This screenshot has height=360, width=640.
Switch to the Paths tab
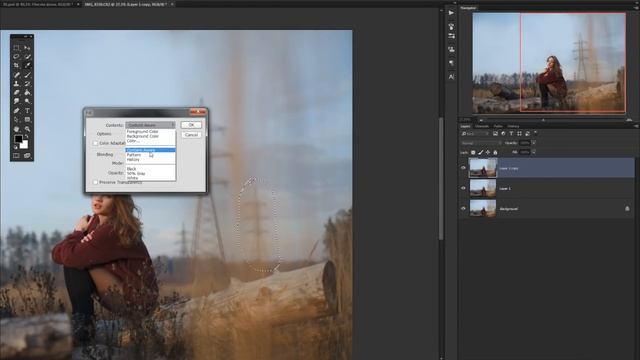pos(498,127)
